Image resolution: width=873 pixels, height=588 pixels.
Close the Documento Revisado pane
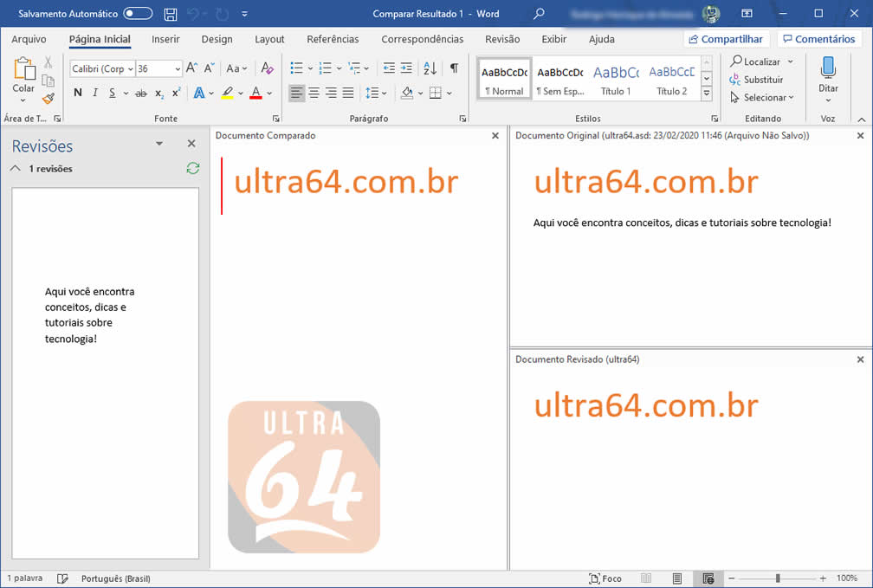[x=860, y=359]
